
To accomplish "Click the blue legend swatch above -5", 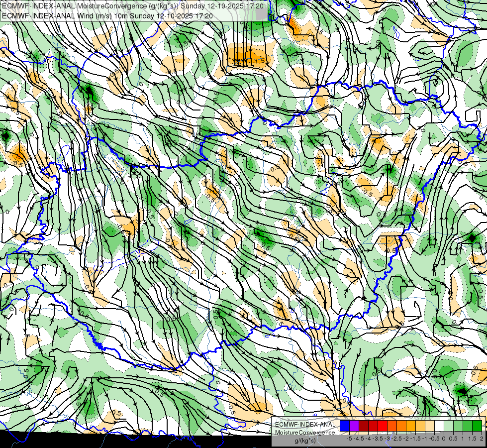I will point(345,426).
